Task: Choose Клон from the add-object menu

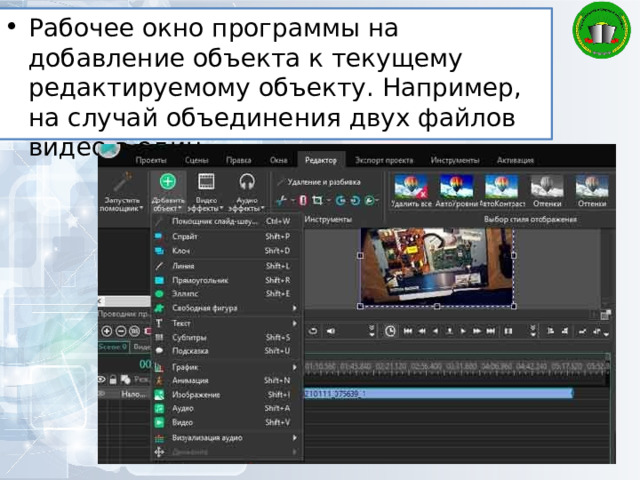Action: click(227, 251)
